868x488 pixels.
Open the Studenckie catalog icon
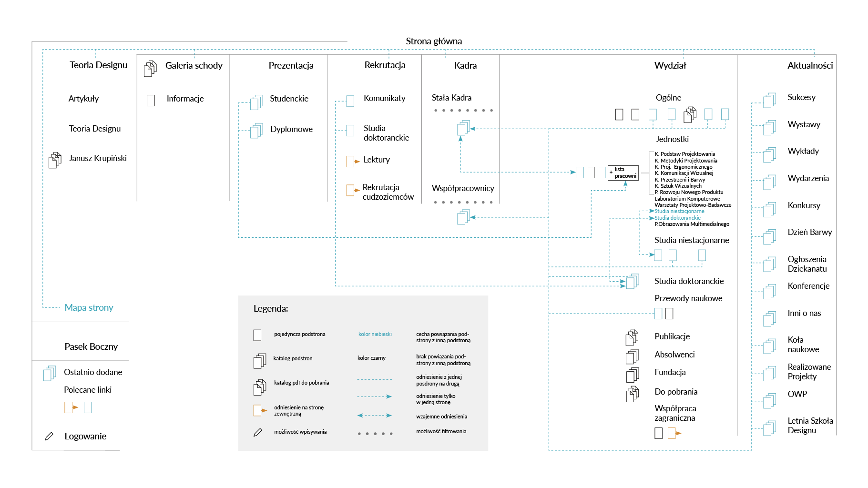(x=256, y=102)
